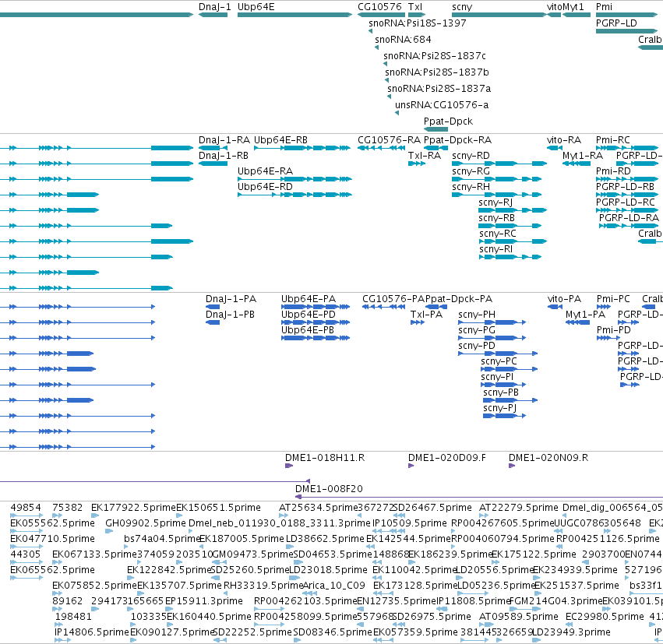The image size is (663, 644).
Task: Open the PGRP-LD gene label
Action: pos(616,23)
